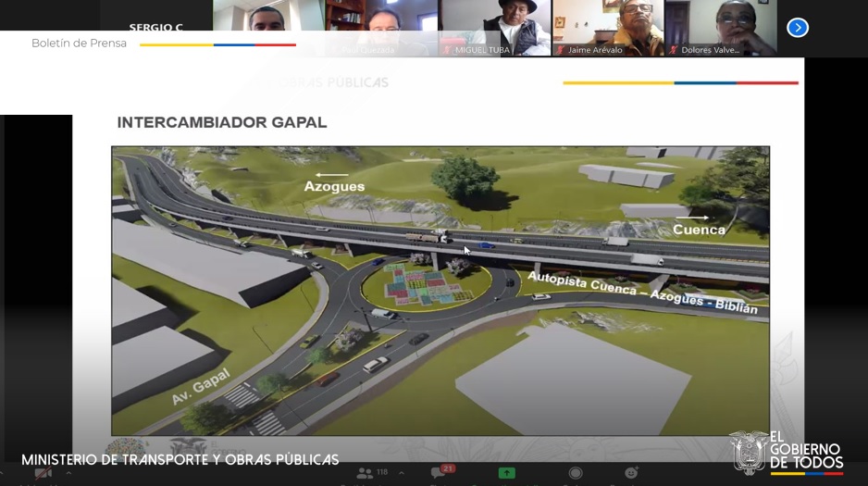This screenshot has width=868, height=486.
Task: Select the SERGIO C participant tile
Action: click(155, 27)
